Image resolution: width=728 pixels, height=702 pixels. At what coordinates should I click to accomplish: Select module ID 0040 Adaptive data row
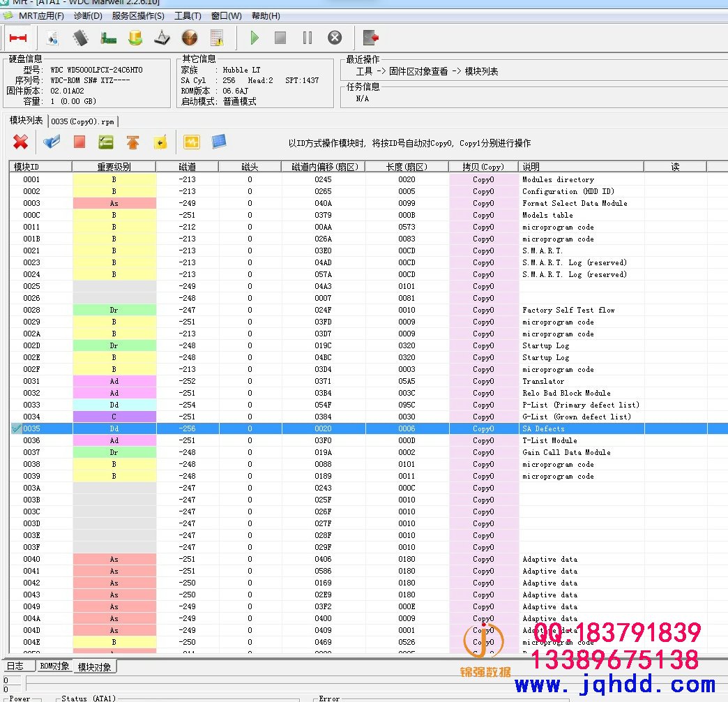point(369,559)
